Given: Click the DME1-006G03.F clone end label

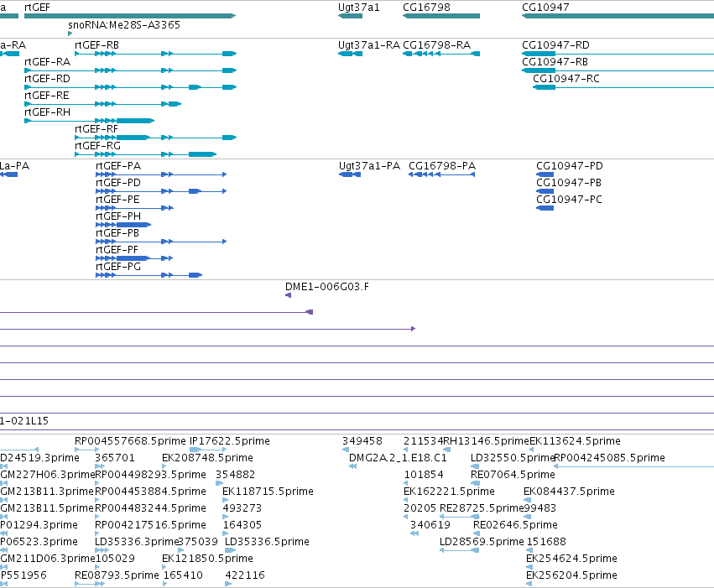Looking at the screenshot, I should click(327, 287).
